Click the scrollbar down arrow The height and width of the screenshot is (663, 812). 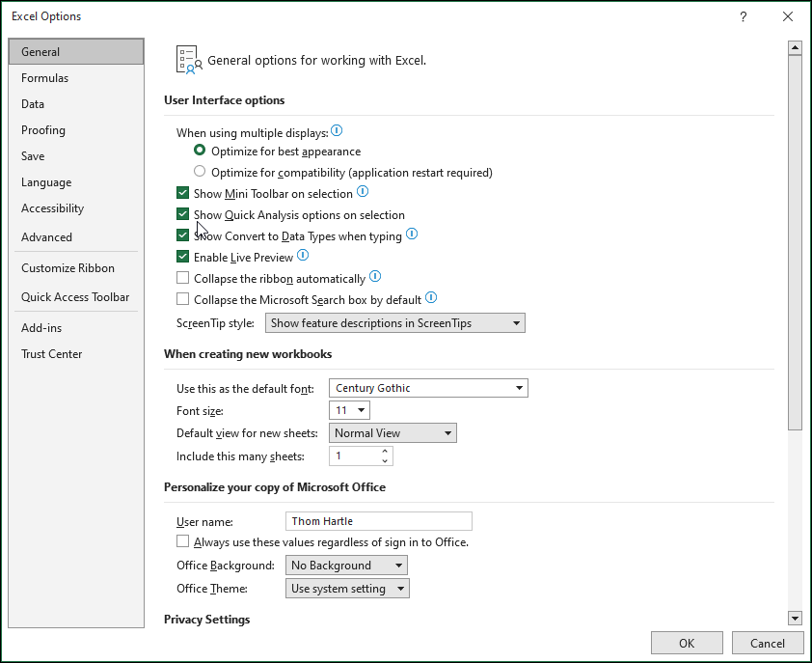point(795,618)
